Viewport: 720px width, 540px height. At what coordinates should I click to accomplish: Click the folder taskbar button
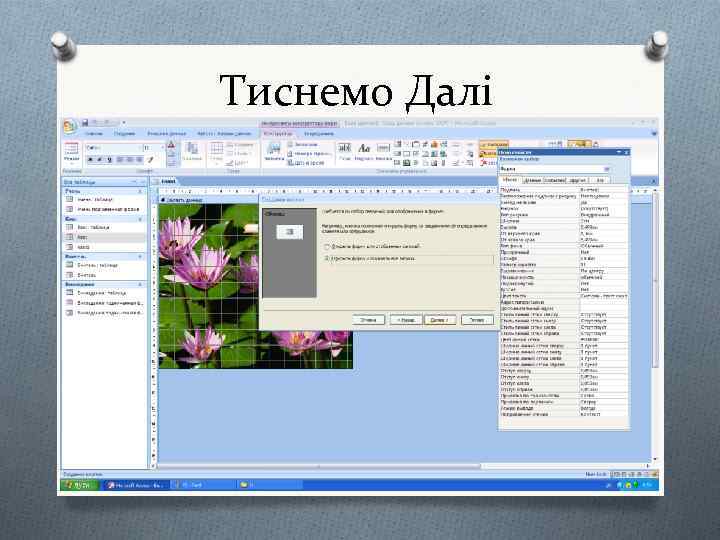[x=269, y=485]
